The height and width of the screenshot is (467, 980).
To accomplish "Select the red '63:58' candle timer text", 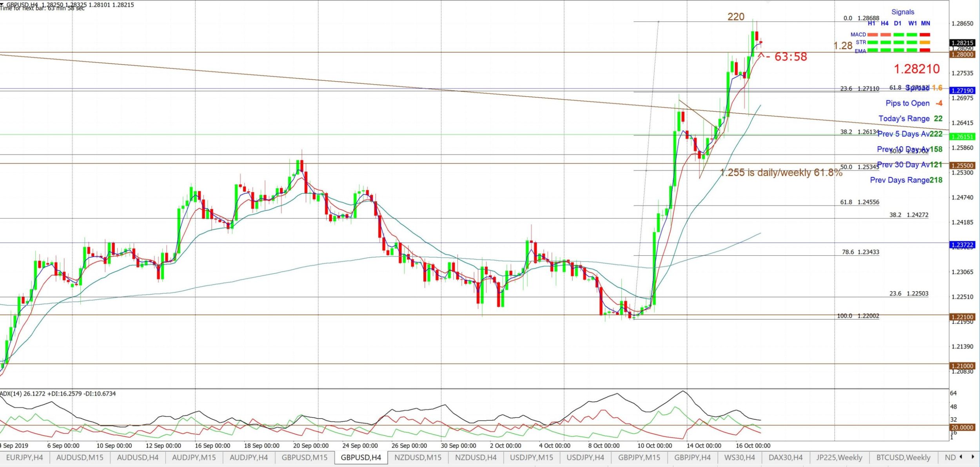I will 791,56.
